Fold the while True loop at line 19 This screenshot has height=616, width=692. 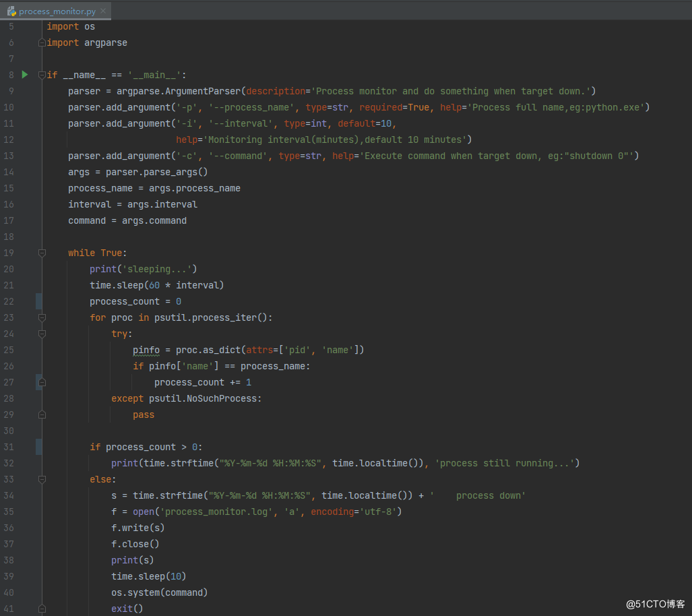click(42, 253)
